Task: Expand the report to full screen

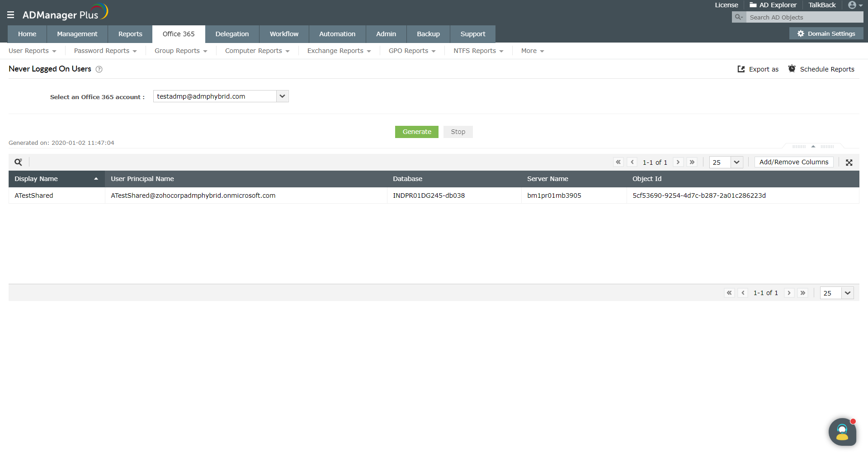Action: tap(849, 162)
